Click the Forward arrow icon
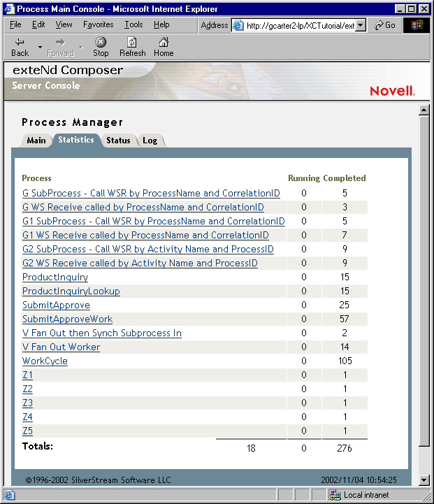This screenshot has height=504, width=434. 60,42
